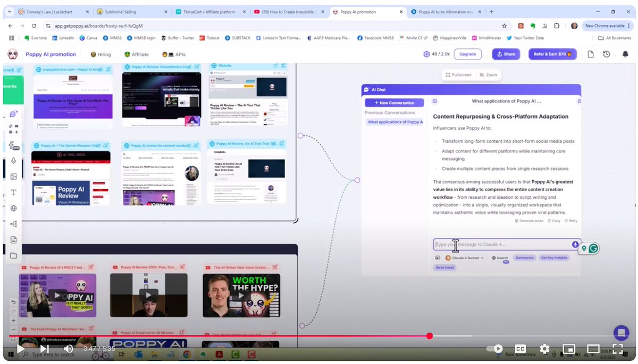638x364 pixels.
Task: Enter full screen video mode
Action: point(617,349)
